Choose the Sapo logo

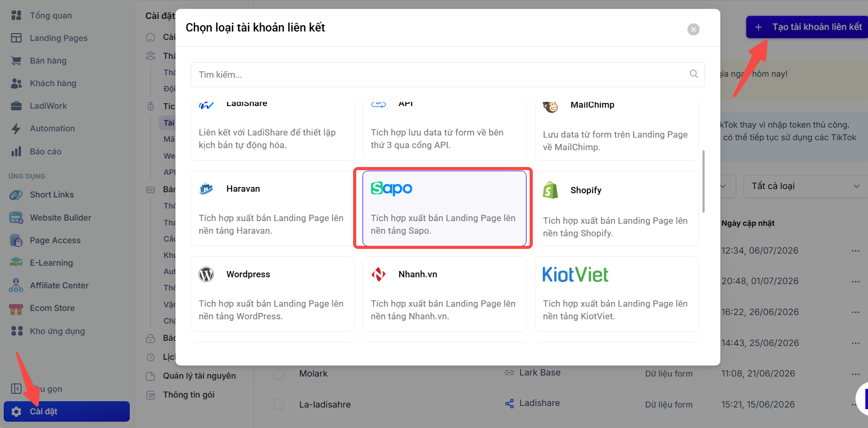[x=391, y=188]
